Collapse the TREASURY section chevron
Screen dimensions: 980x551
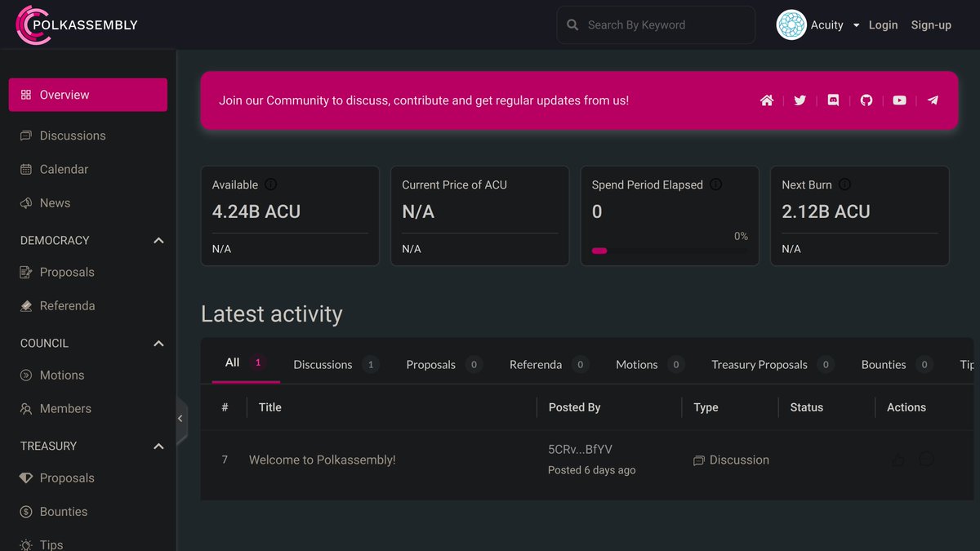coord(158,447)
